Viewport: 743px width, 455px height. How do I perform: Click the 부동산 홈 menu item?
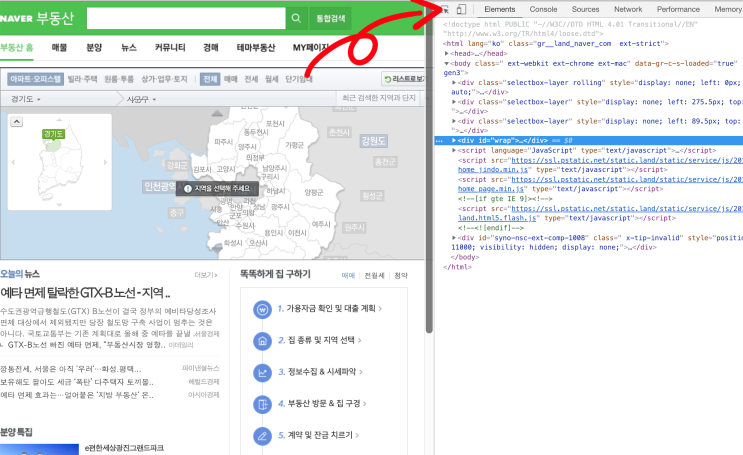click(x=17, y=47)
